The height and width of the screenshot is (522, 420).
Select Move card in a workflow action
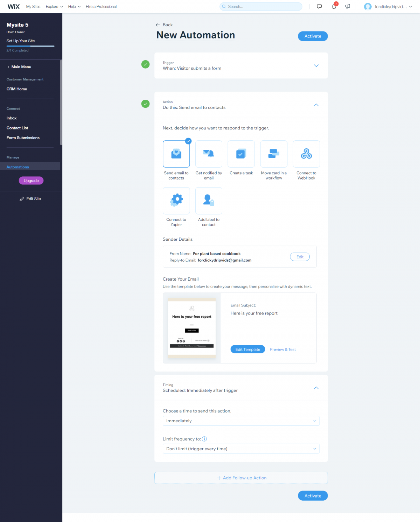274,154
